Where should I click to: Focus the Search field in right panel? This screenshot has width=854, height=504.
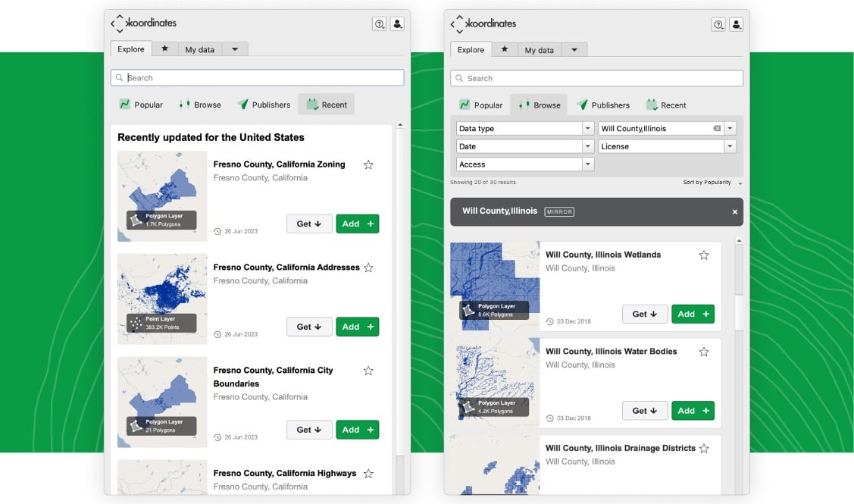[596, 78]
